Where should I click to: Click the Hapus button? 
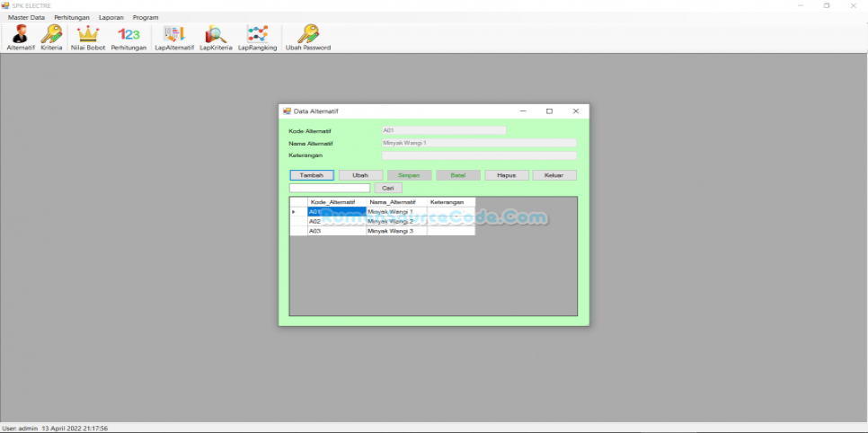click(x=507, y=175)
